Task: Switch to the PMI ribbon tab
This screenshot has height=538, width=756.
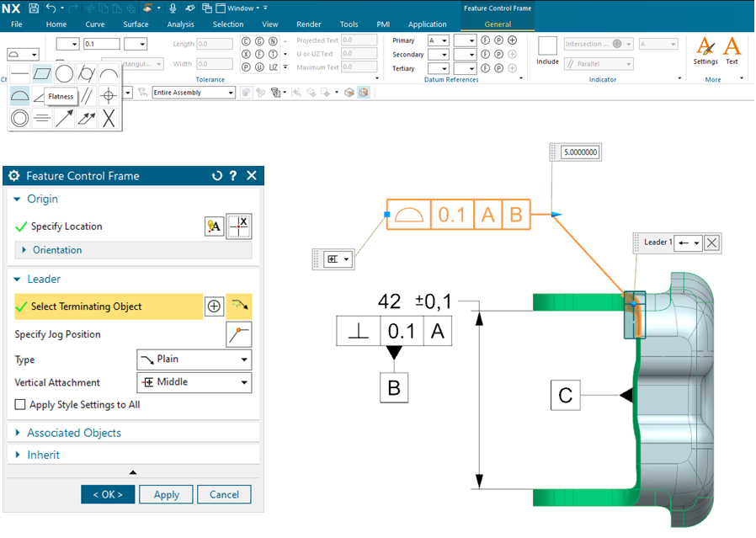Action: 383,24
